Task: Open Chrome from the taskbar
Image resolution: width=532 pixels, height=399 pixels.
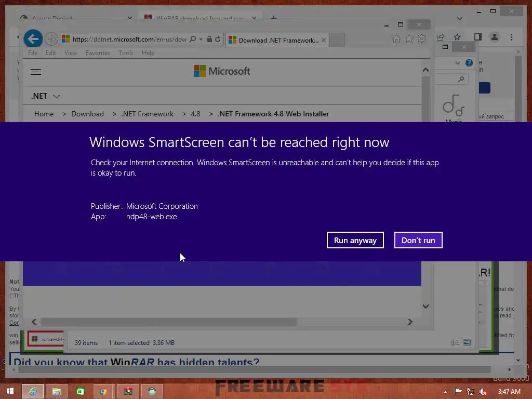Action: (103, 392)
